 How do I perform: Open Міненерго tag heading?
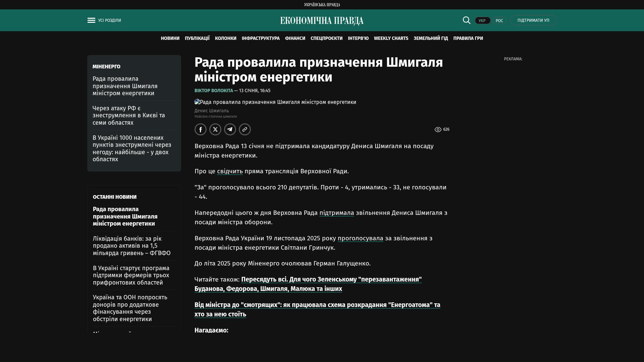pos(106,67)
